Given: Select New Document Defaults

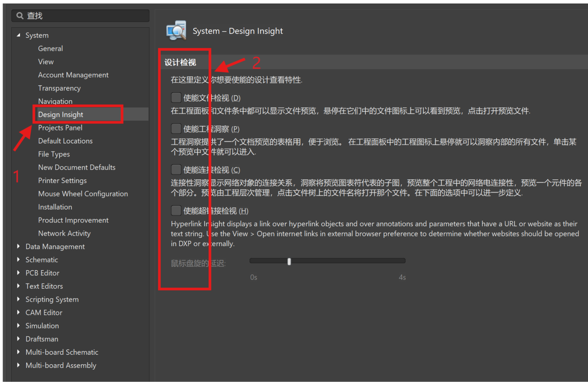Looking at the screenshot, I should [x=77, y=167].
